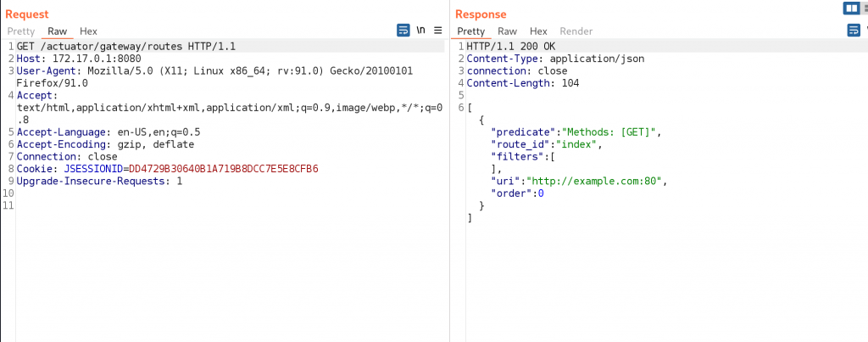868x342 pixels.
Task: Open the Hex tab in the Response panel
Action: point(538,31)
